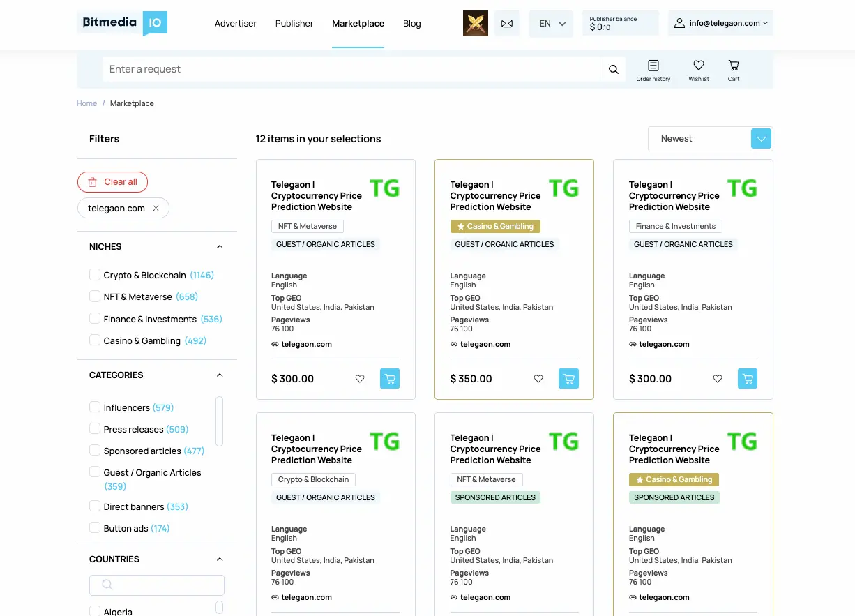The width and height of the screenshot is (855, 616).
Task: Click the Categories list scrollbar
Action: tap(220, 421)
